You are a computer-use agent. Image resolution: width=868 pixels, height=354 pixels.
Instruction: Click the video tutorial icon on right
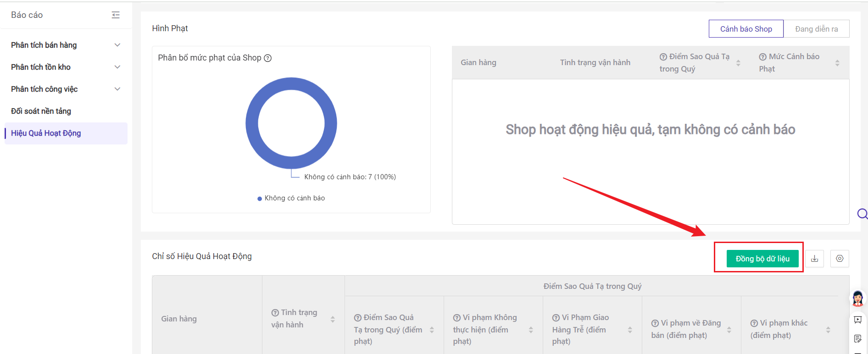[857, 320]
